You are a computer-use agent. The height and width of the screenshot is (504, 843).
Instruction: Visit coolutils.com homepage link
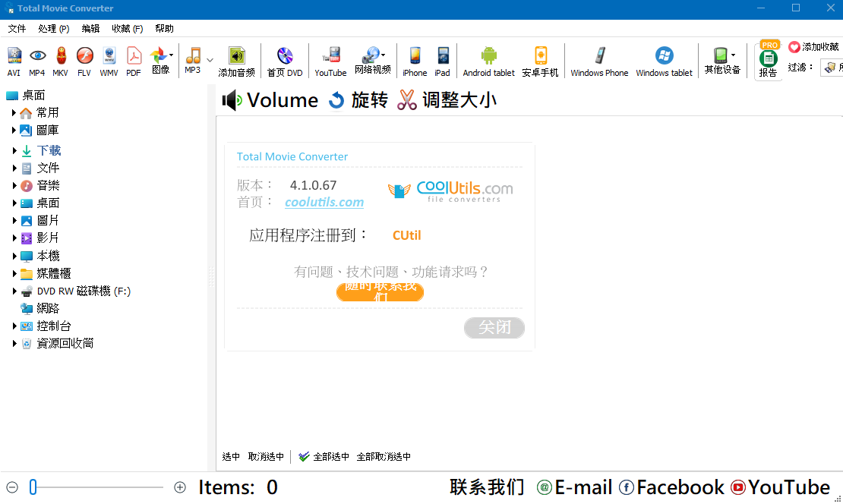[x=324, y=202]
